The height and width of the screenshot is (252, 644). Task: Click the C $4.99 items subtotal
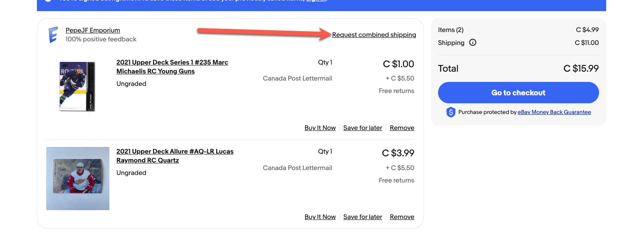588,30
